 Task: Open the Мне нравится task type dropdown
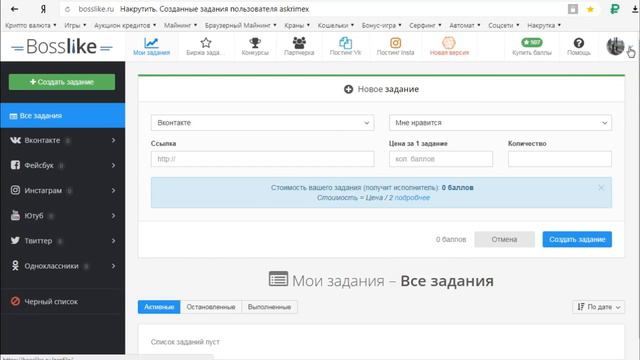pyautogui.click(x=500, y=123)
